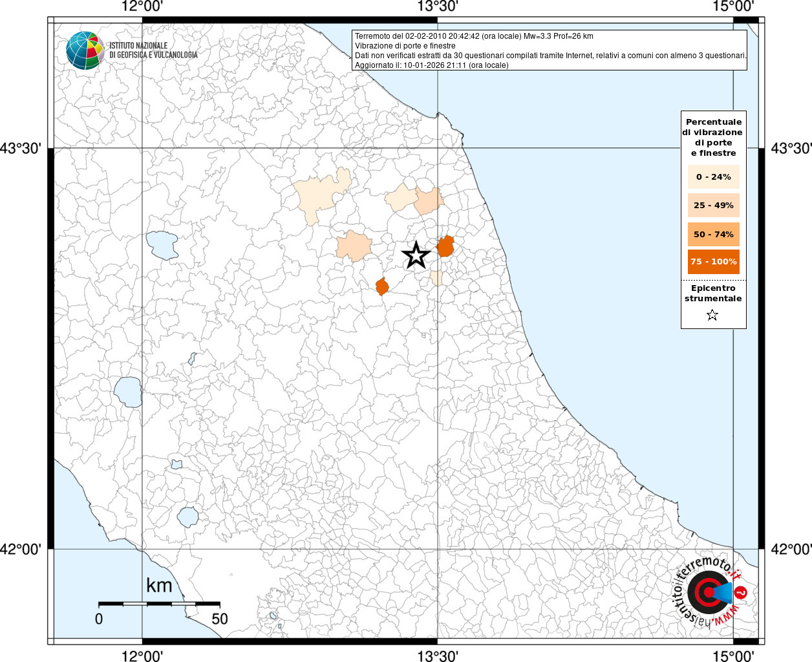Image resolution: width=812 pixels, height=662 pixels.
Task: Click the left axis label 42°00'
Action: 21,550
